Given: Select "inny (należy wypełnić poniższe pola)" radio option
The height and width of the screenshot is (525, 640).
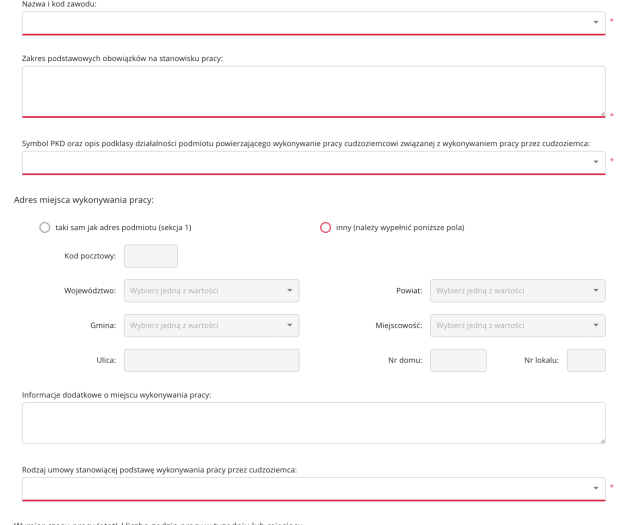Looking at the screenshot, I should (326, 227).
